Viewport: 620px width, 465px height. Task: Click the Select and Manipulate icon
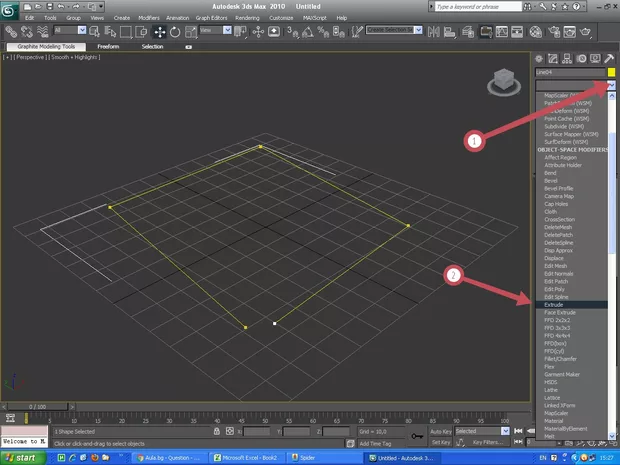pos(258,32)
